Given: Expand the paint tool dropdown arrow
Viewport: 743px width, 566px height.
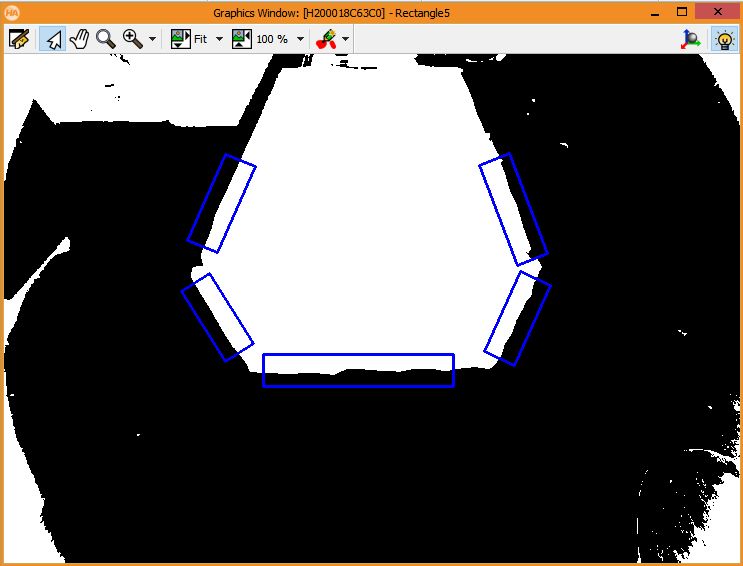Looking at the screenshot, I should click(x=345, y=39).
